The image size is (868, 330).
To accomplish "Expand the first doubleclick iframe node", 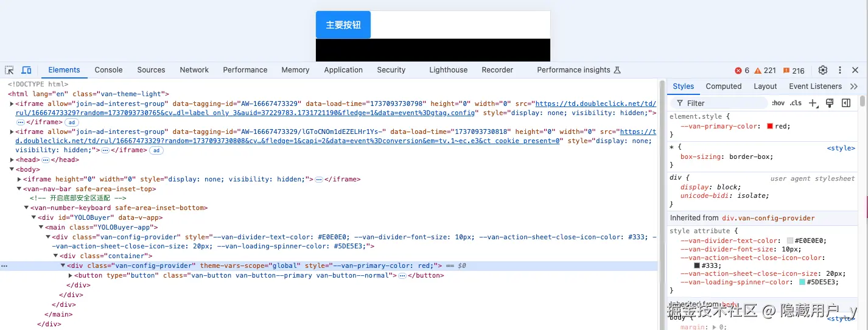I will click(12, 104).
